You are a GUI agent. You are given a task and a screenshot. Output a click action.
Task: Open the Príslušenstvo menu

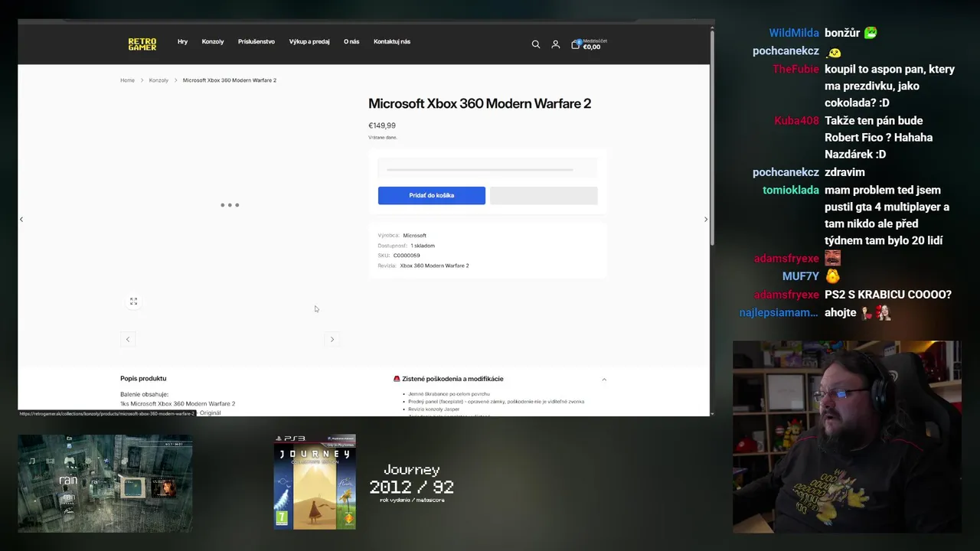point(256,42)
